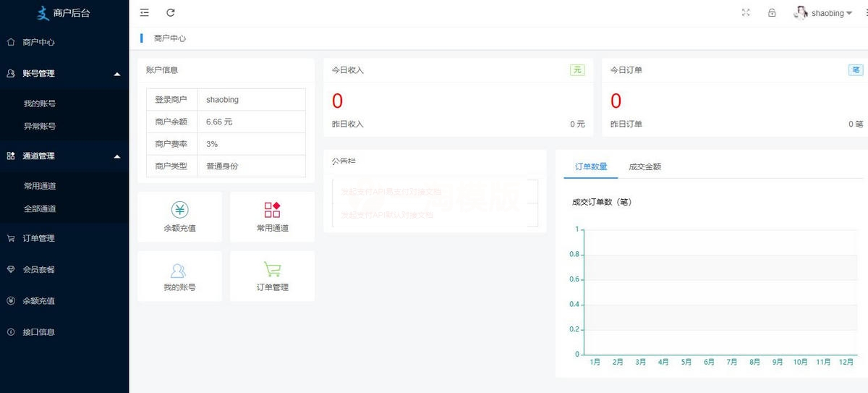Open the shaobing user dropdown
Viewport: 868px width, 393px height.
click(823, 13)
